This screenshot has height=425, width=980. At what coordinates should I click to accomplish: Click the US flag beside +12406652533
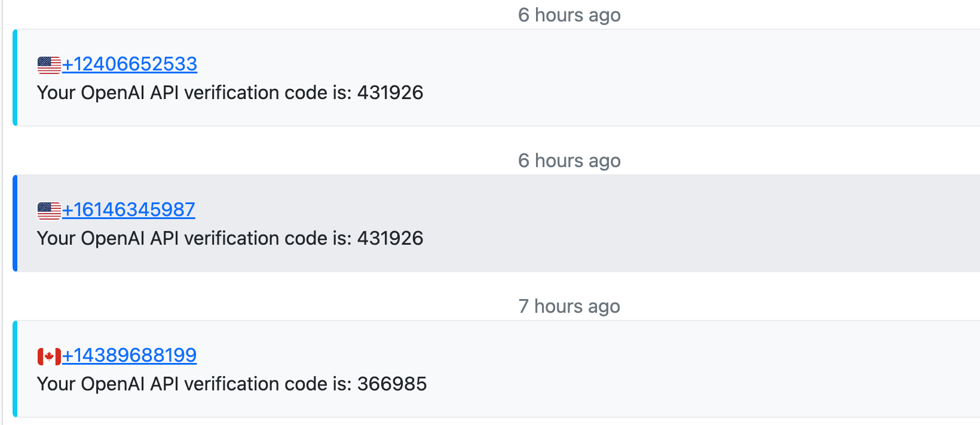(49, 64)
